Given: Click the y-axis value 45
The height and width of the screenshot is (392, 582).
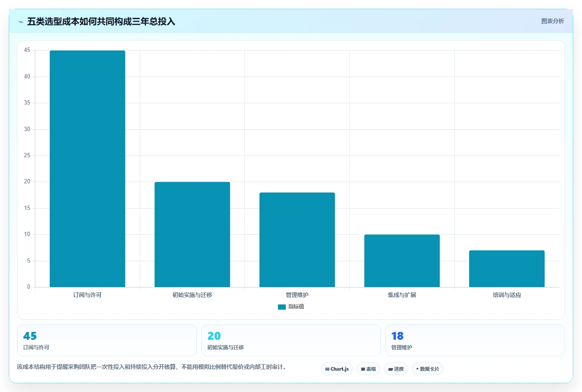Looking at the screenshot, I should point(27,50).
